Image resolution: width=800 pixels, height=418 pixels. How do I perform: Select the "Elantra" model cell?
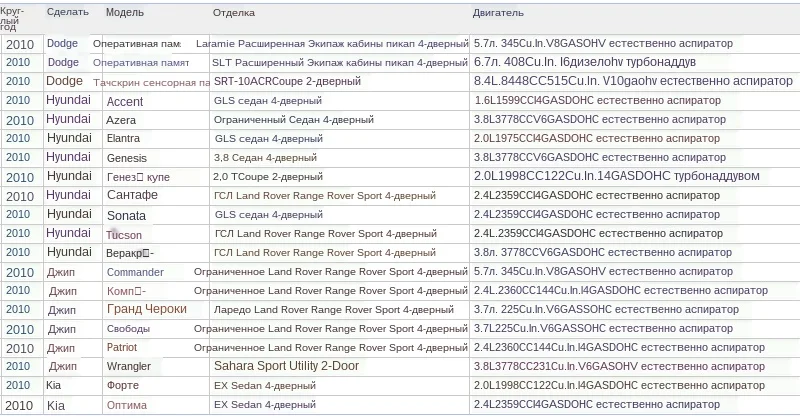[123, 138]
